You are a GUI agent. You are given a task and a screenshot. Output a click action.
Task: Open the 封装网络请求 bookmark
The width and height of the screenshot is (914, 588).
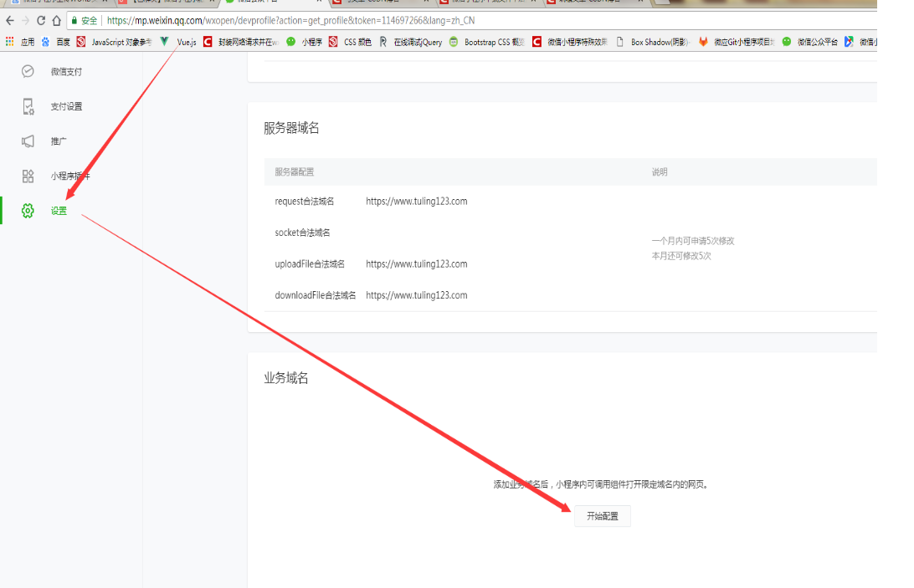point(241,42)
